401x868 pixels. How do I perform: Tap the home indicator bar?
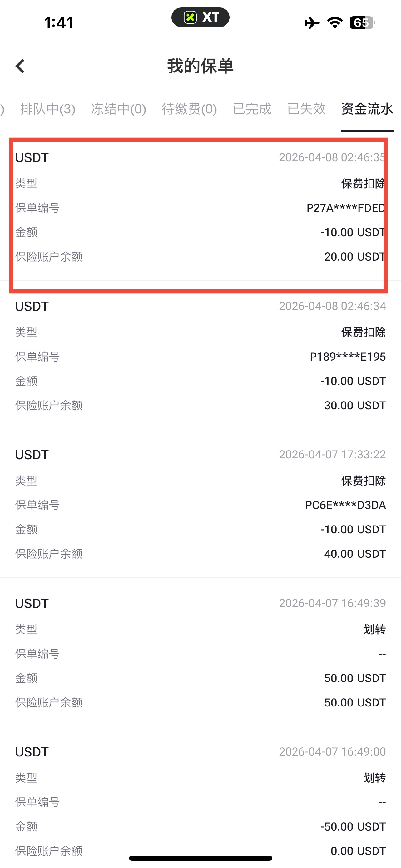coord(200,858)
